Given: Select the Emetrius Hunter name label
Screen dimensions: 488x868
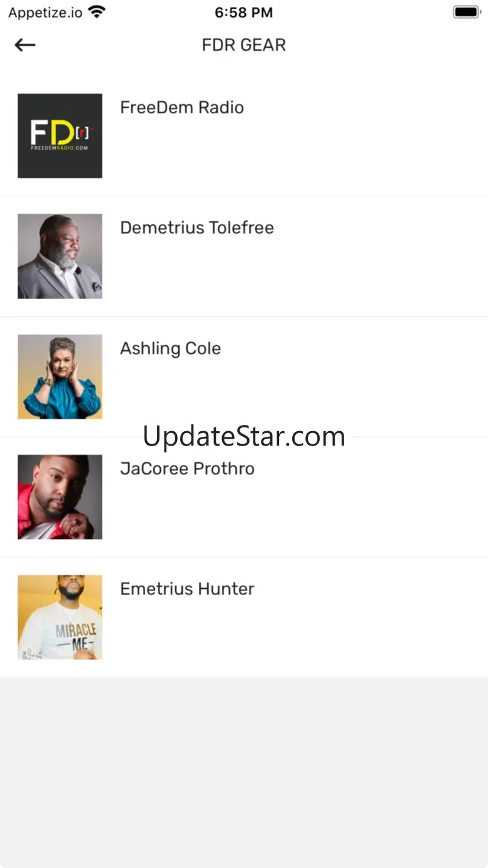Looking at the screenshot, I should click(187, 589).
